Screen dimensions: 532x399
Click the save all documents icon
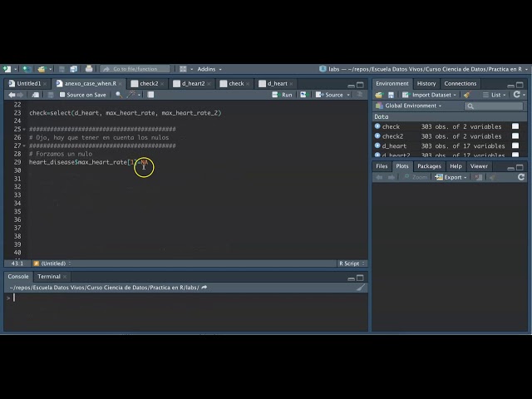pyautogui.click(x=73, y=69)
